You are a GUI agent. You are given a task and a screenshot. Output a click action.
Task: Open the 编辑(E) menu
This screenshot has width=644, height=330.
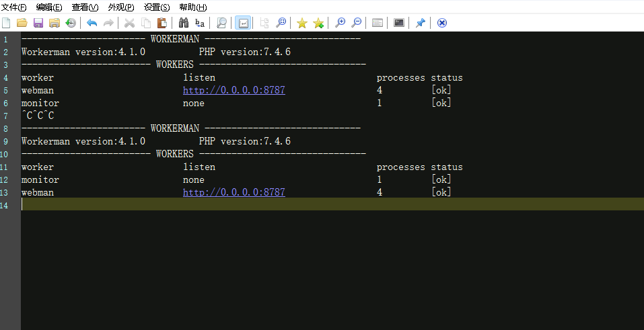pos(49,7)
